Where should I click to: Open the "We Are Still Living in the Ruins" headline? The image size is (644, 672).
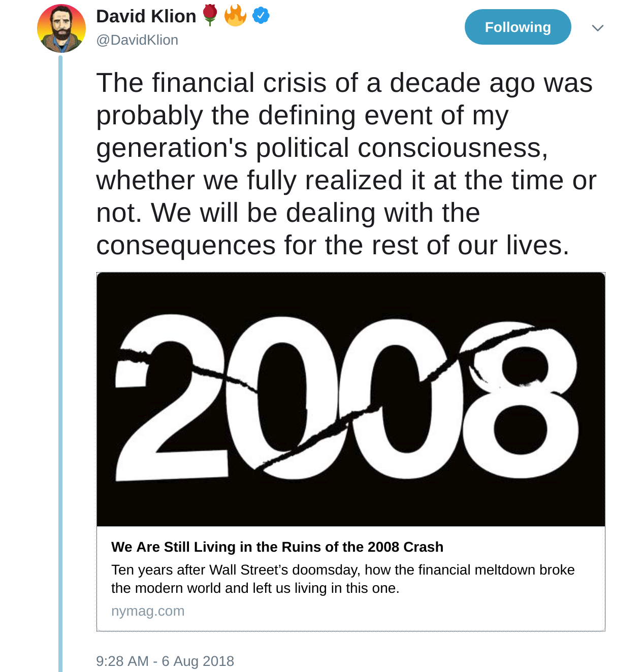tap(277, 547)
